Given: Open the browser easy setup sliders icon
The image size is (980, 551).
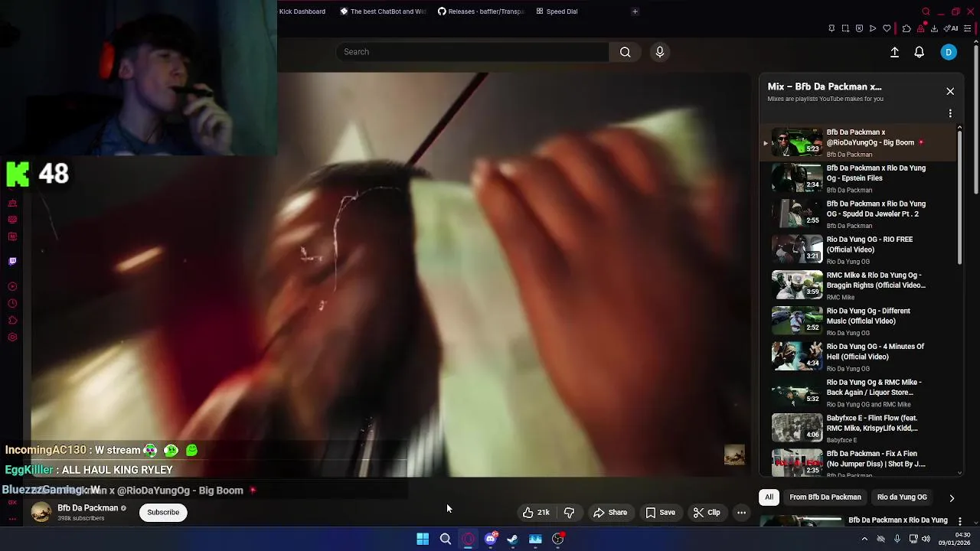Looking at the screenshot, I should click(x=968, y=28).
